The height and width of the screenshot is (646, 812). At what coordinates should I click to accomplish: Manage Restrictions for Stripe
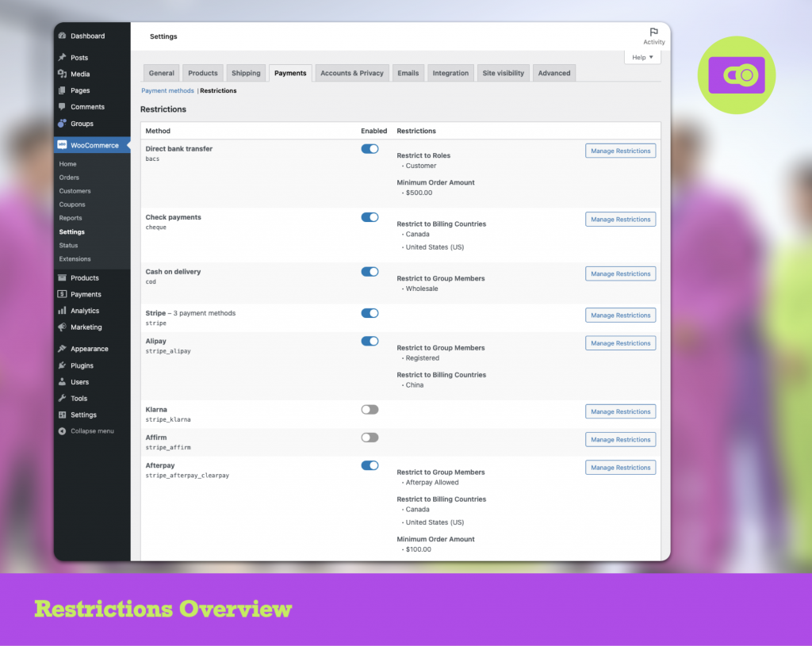point(620,315)
